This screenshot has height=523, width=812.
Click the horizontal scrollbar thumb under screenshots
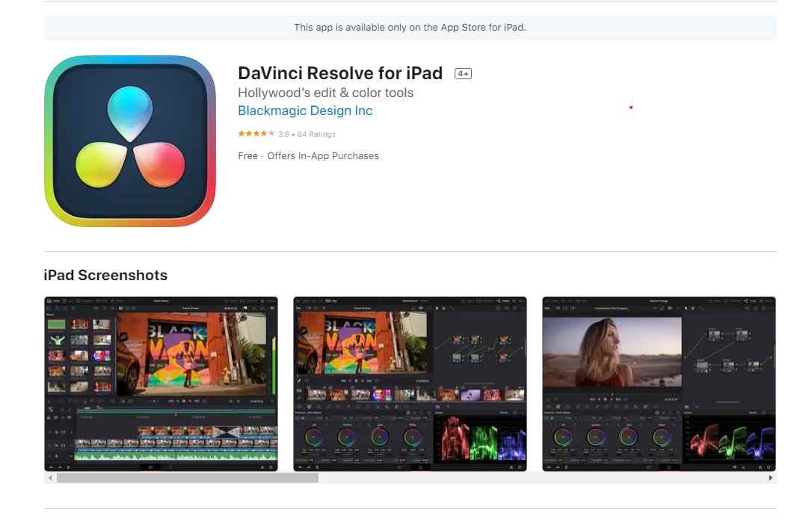(188, 478)
